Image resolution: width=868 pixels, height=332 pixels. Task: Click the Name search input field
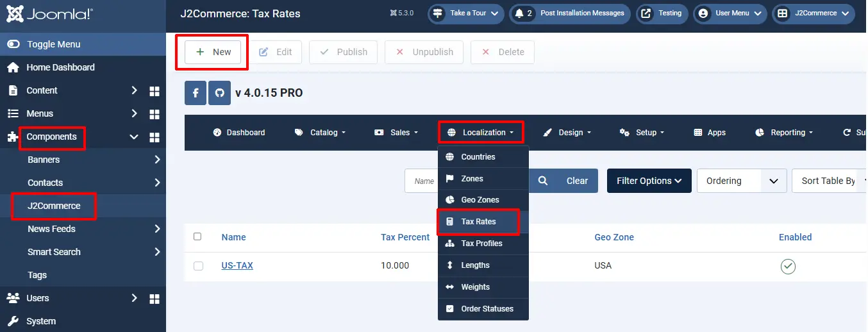click(422, 181)
